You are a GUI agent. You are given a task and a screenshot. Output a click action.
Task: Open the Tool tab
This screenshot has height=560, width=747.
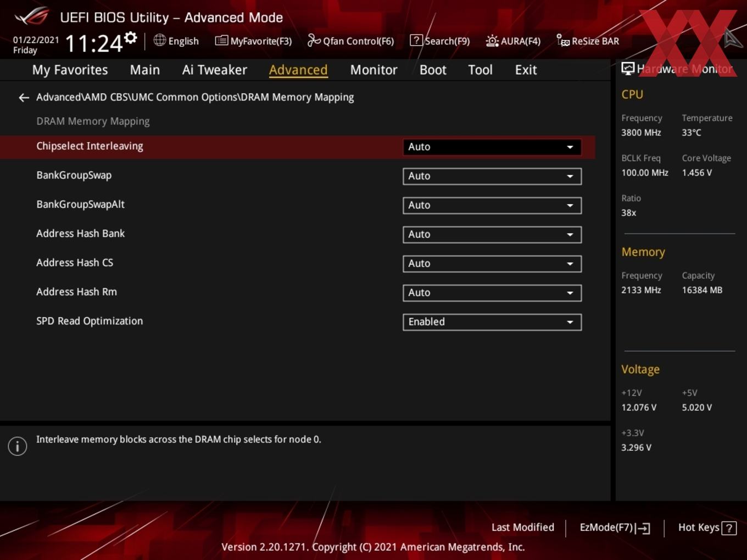(x=480, y=70)
